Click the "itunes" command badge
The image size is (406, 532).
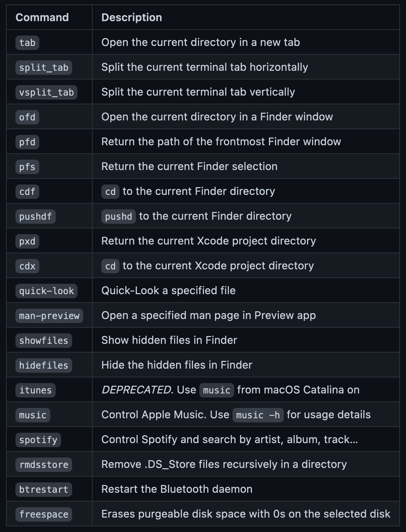(x=35, y=390)
